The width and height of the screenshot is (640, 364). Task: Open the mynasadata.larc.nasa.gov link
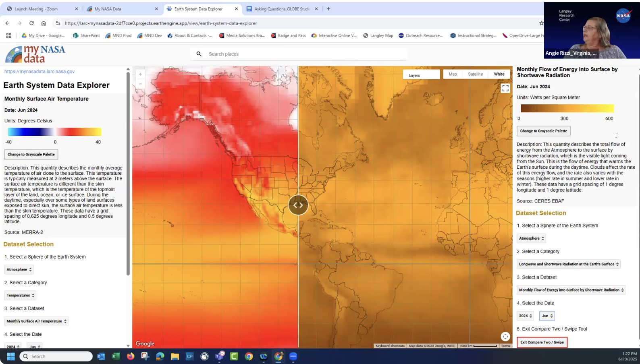[39, 72]
